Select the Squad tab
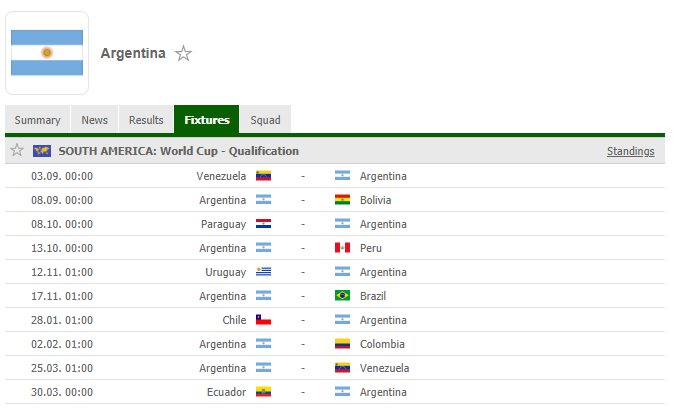679x418 pixels. [x=265, y=120]
